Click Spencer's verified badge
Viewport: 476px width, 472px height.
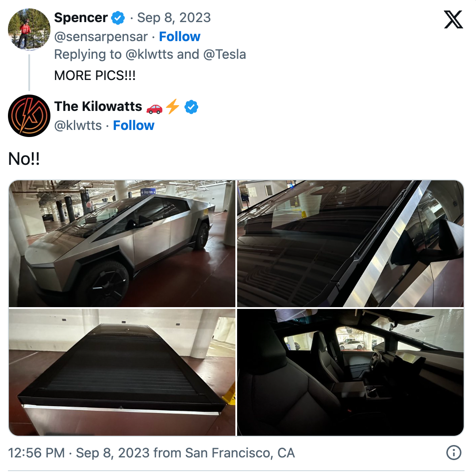point(118,18)
